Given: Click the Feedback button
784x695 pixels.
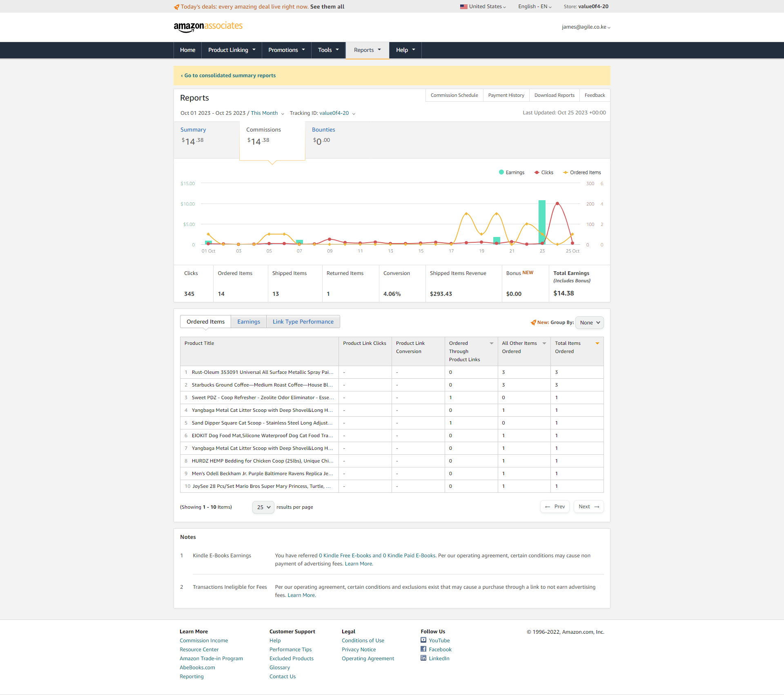Looking at the screenshot, I should pos(595,95).
